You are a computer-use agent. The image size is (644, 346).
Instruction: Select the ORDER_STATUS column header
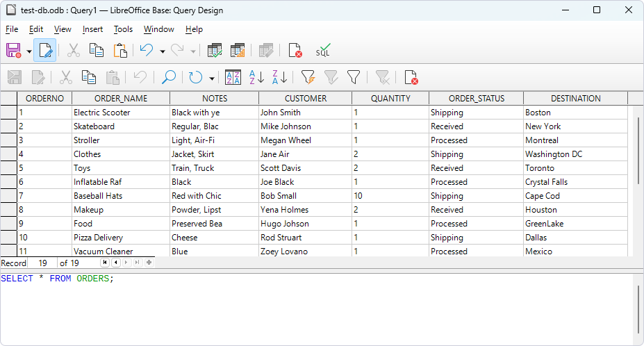tap(477, 99)
